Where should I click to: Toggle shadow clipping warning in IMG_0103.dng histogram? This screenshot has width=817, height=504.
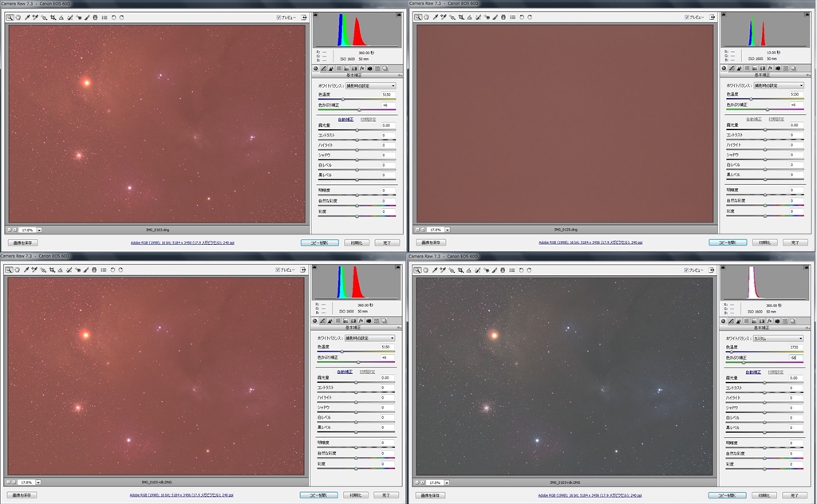pyautogui.click(x=315, y=15)
